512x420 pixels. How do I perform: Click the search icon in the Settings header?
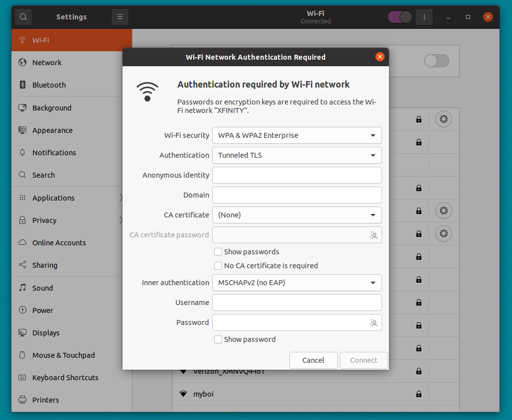click(23, 16)
